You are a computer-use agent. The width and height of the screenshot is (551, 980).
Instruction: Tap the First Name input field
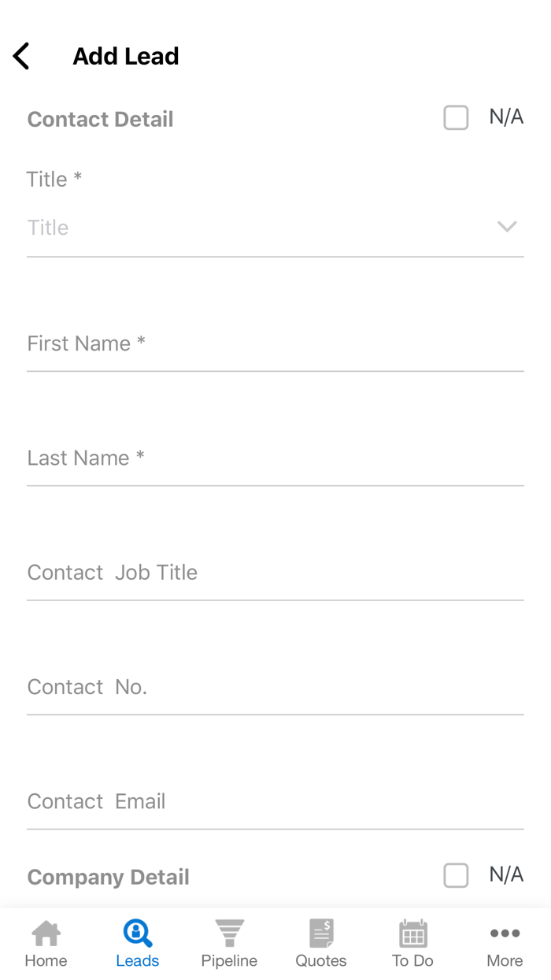click(236, 343)
